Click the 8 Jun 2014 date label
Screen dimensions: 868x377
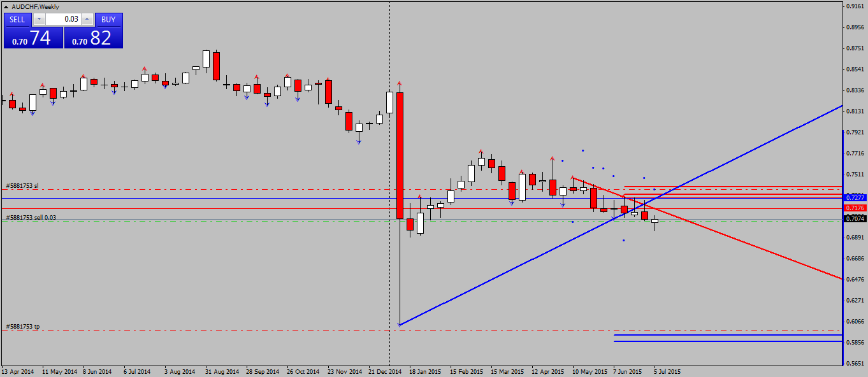click(98, 372)
